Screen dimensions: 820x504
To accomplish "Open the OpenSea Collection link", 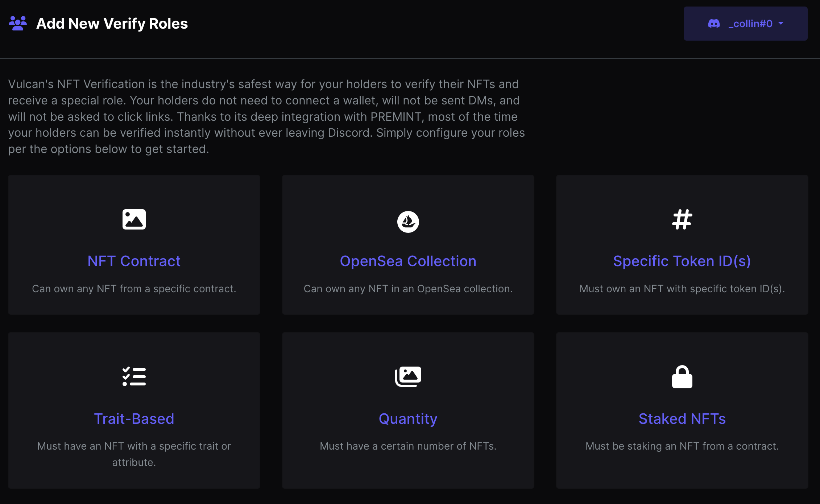I will (x=408, y=261).
